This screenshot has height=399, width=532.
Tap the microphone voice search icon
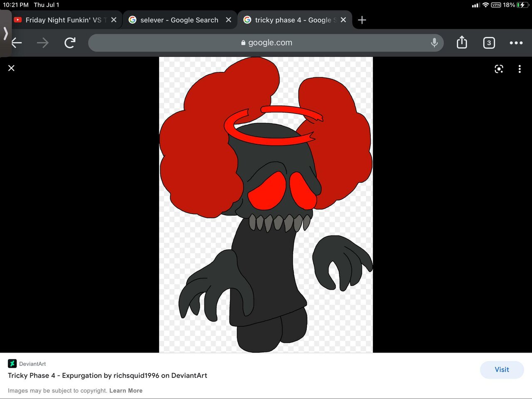click(434, 42)
